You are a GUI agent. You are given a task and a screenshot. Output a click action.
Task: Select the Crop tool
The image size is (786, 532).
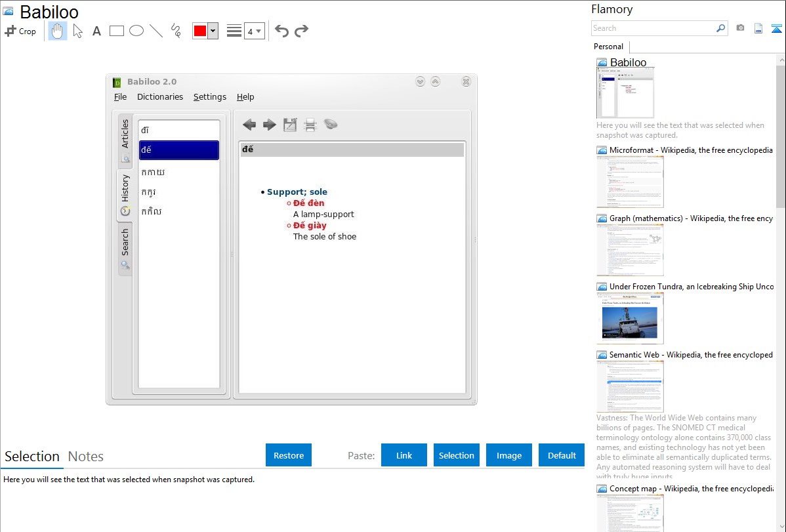(x=20, y=31)
